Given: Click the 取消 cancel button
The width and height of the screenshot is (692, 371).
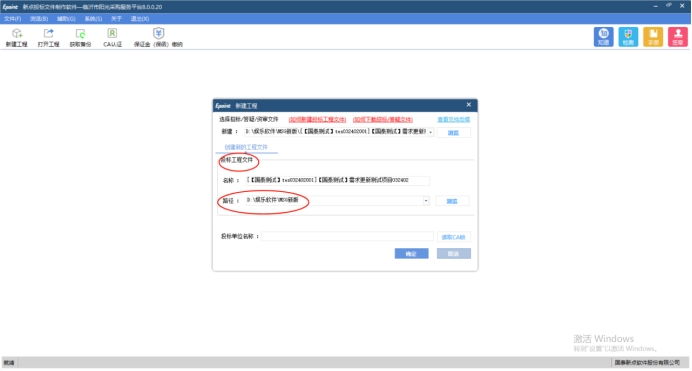Looking at the screenshot, I should click(x=454, y=254).
